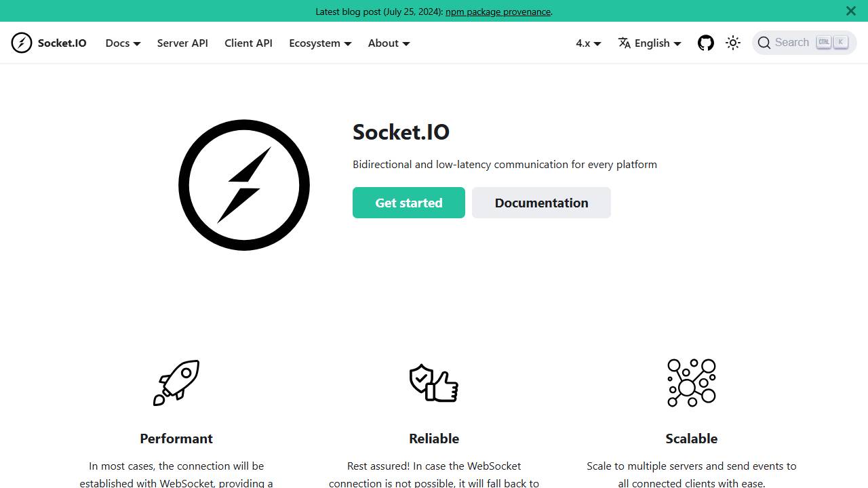Viewport: 868px width, 488px height.
Task: Close the blog post announcement bar
Action: tap(851, 11)
